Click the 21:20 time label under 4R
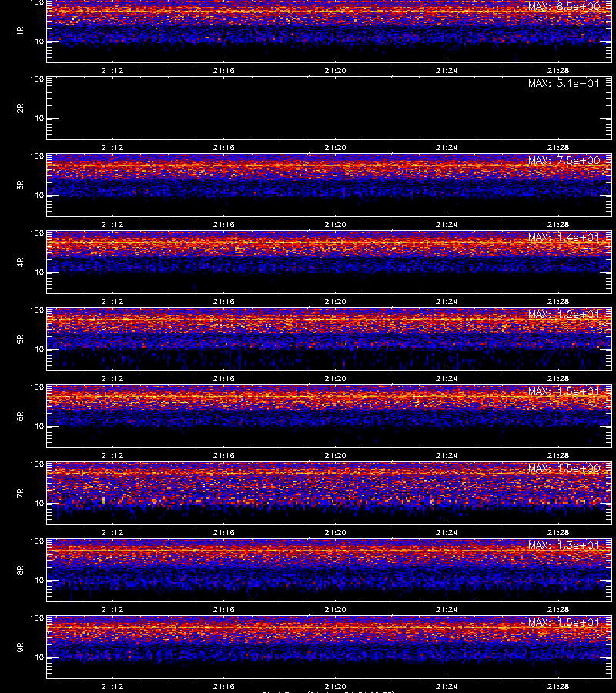Screen dimensions: 616x693 click(336, 301)
